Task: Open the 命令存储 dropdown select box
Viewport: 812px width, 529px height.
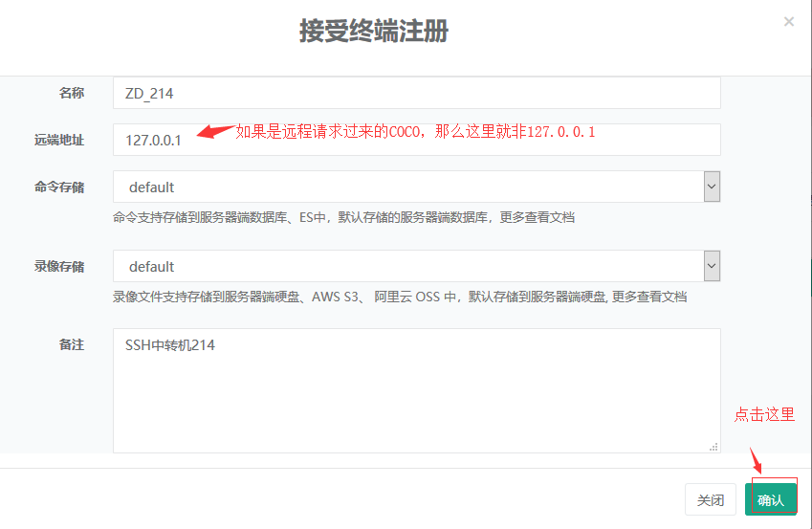Action: (407, 187)
